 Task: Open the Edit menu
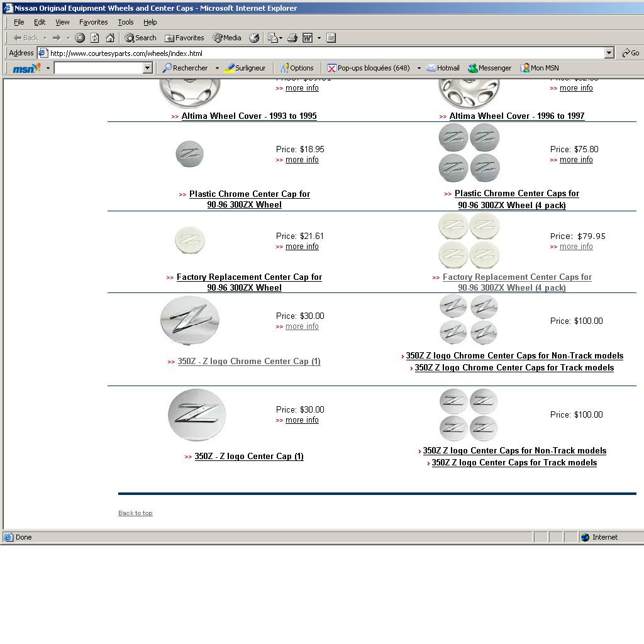[x=40, y=22]
